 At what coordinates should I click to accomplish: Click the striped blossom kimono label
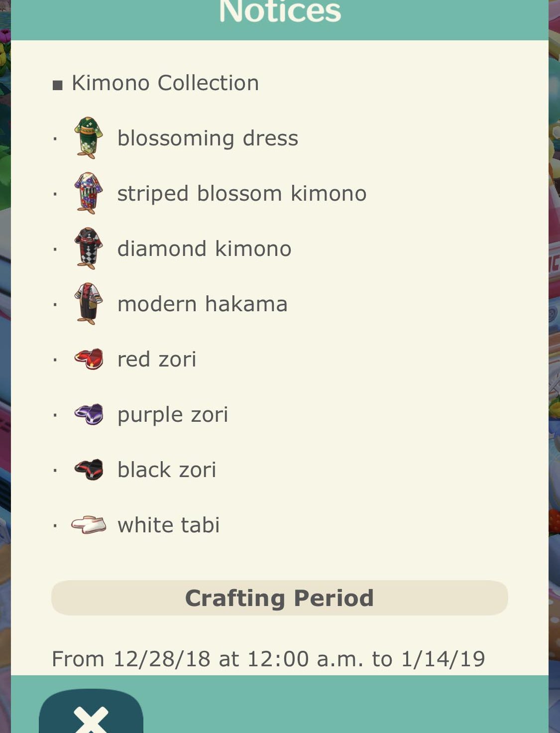click(242, 193)
